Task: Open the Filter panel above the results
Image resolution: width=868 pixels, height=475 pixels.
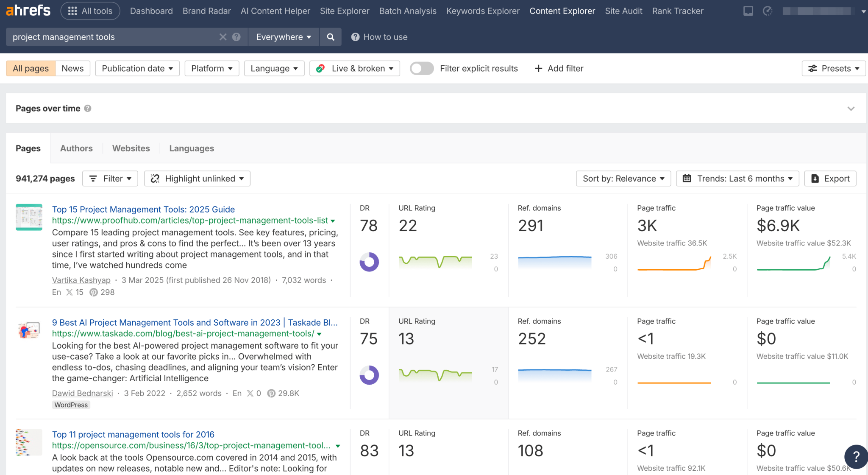Action: coord(110,178)
